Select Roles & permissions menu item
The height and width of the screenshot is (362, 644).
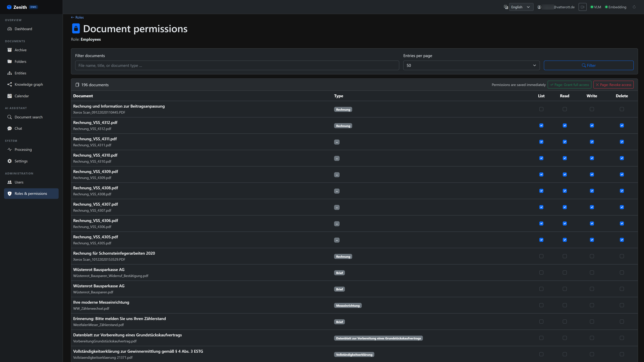[x=31, y=194]
